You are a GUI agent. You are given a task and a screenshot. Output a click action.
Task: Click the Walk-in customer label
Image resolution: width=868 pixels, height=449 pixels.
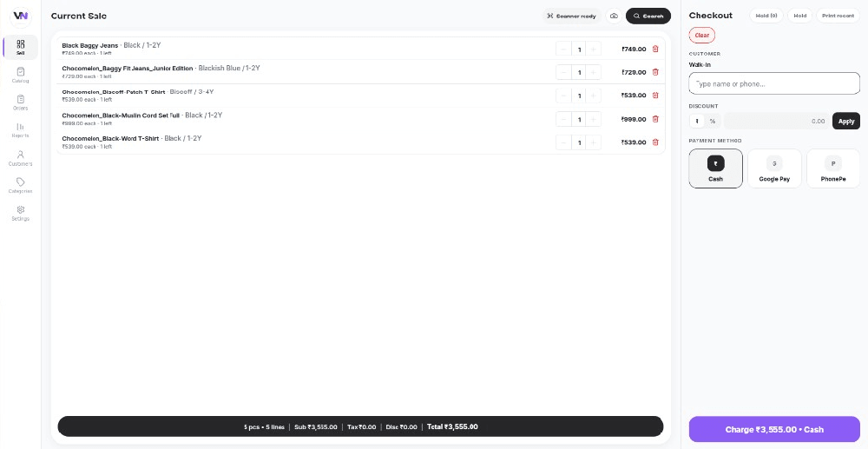click(x=700, y=65)
